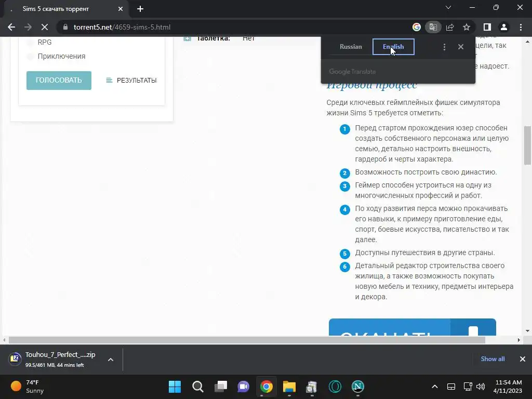This screenshot has width=532, height=399.
Task: Open the Chrome three-dot menu
Action: (x=521, y=27)
